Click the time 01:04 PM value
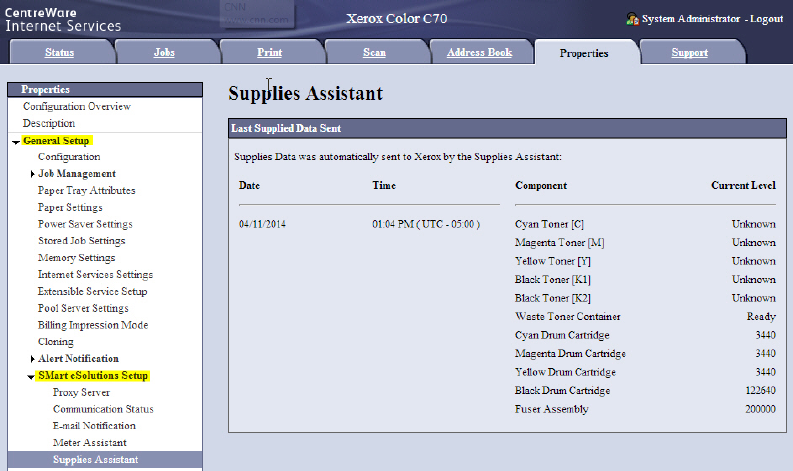This screenshot has height=471, width=793. pyautogui.click(x=426, y=224)
